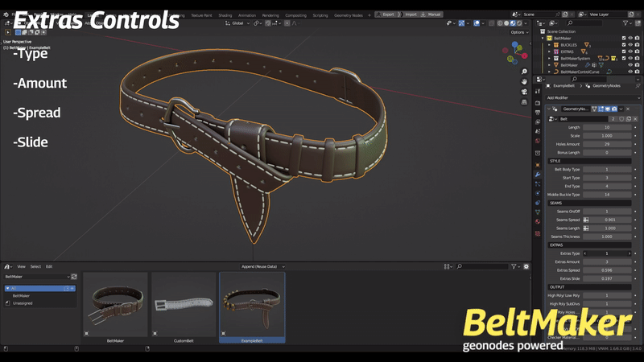Toggle viewport overlays icon
The width and height of the screenshot is (644, 362).
[x=477, y=23]
